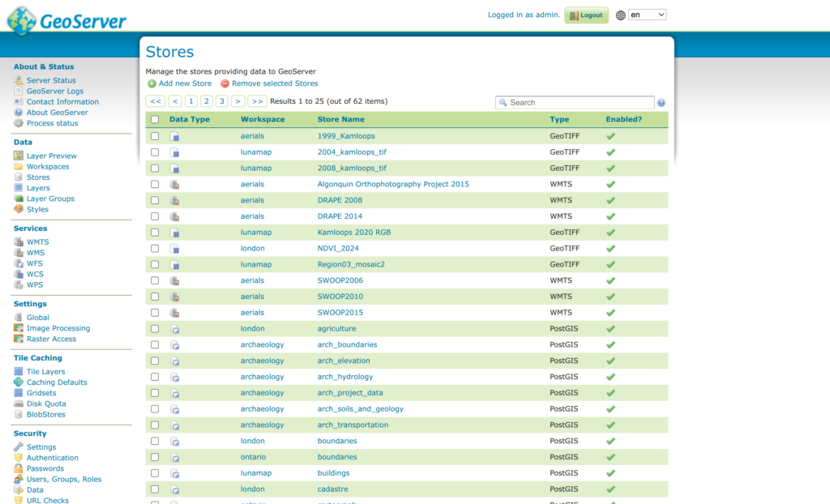Check the box for DRAPE 2008 store
Screen dimensions: 830x504
tap(155, 200)
